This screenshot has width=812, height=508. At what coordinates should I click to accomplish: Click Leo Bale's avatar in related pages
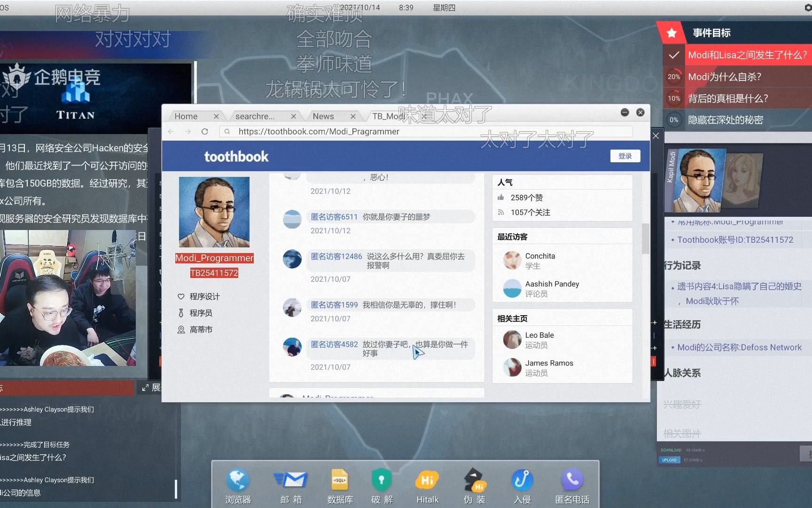pyautogui.click(x=512, y=340)
